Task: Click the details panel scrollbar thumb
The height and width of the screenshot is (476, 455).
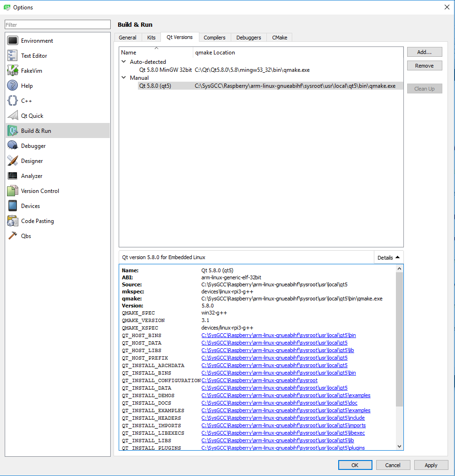Action: (x=399, y=339)
